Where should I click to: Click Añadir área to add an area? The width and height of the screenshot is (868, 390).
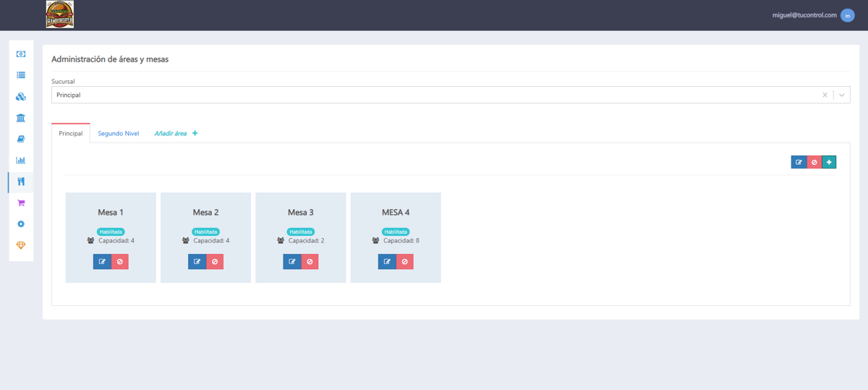pyautogui.click(x=171, y=133)
